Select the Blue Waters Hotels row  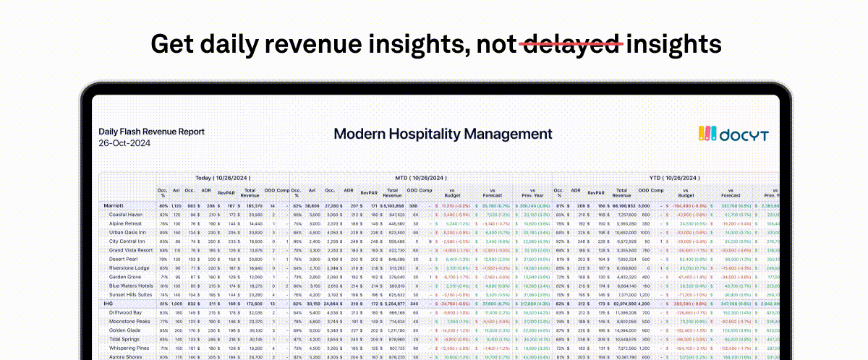439,285
